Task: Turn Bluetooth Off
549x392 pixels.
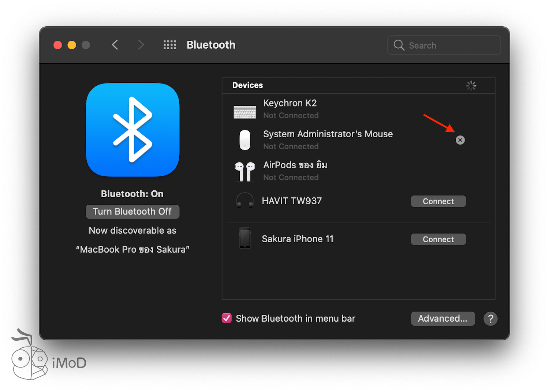Action: coord(132,212)
